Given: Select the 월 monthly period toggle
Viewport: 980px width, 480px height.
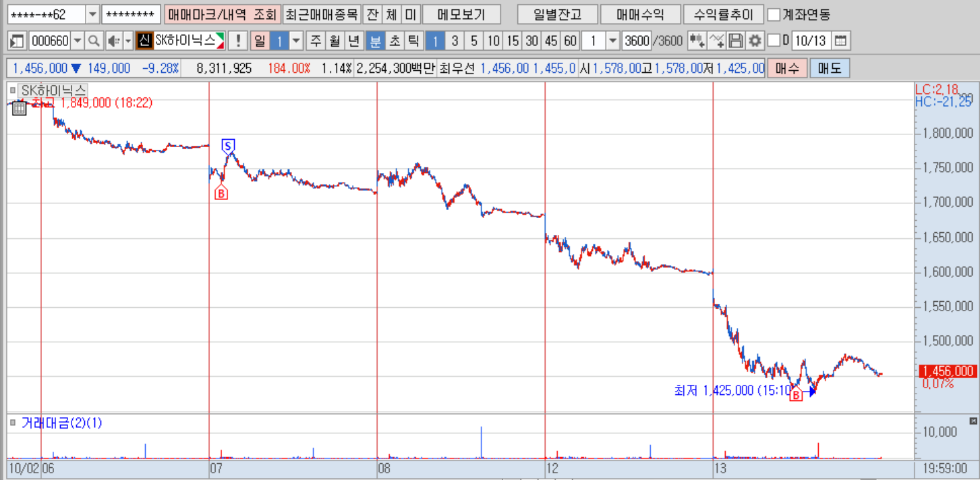Looking at the screenshot, I should click(334, 41).
